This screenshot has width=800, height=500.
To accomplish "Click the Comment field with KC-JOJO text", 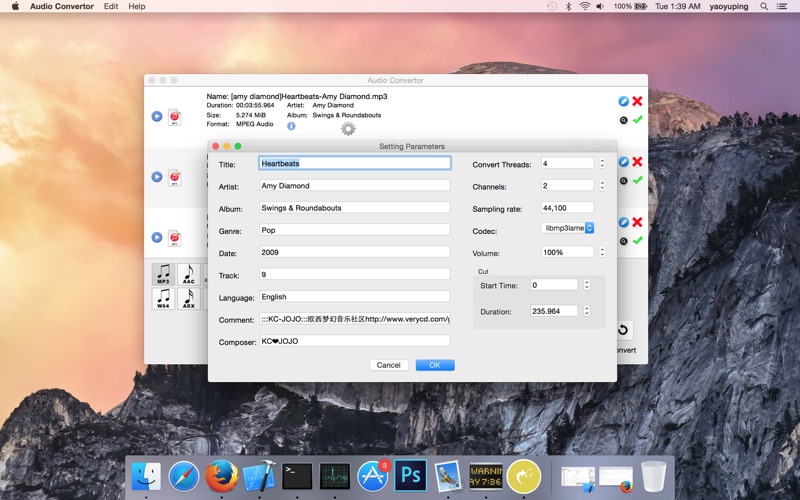I will point(355,319).
